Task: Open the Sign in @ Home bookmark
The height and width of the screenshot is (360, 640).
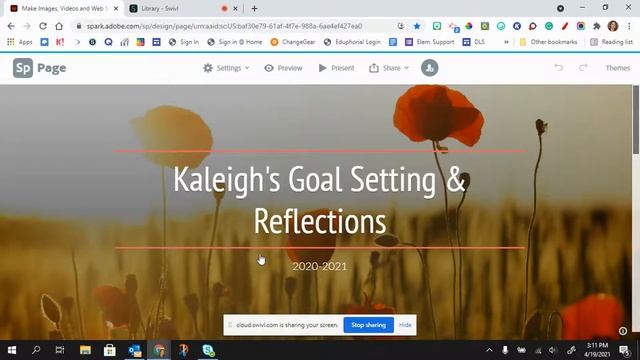Action: point(235,42)
